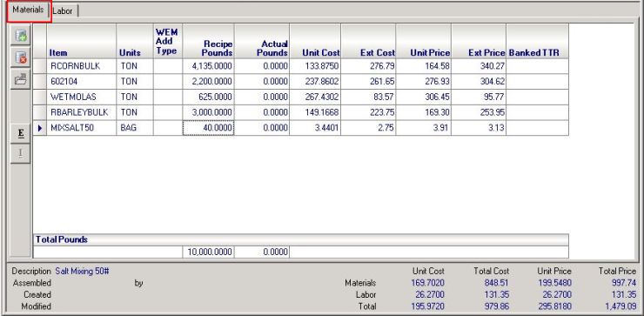644x316 pixels.
Task: Click the Unit Price column header
Action: (424, 41)
